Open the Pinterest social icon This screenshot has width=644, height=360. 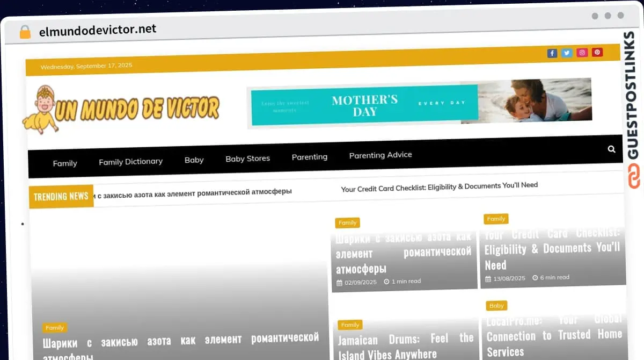(597, 52)
